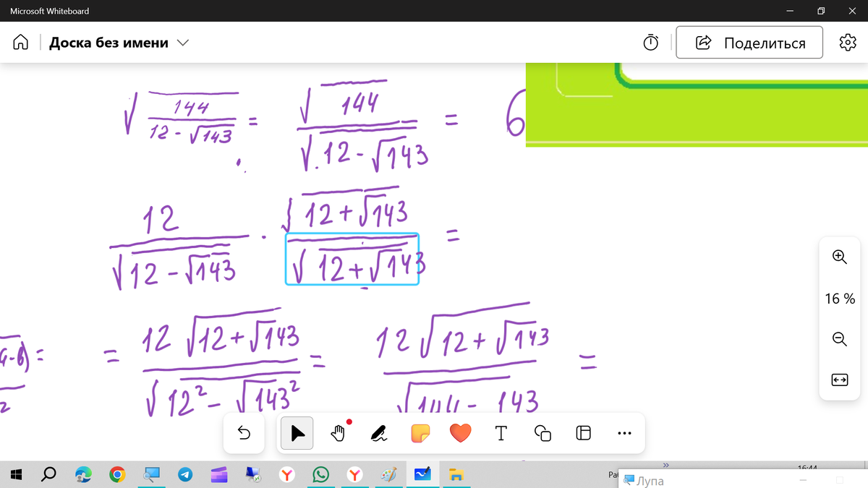
Task: Undo the last action
Action: coord(244,433)
